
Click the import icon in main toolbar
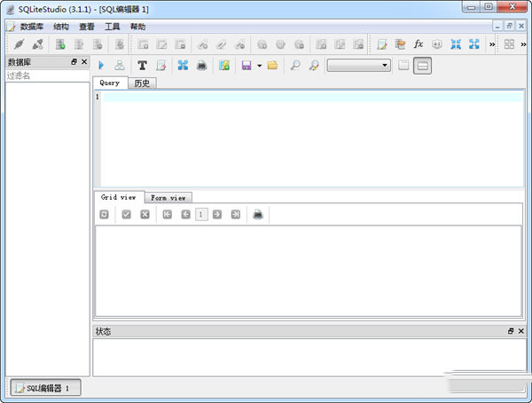[x=456, y=44]
